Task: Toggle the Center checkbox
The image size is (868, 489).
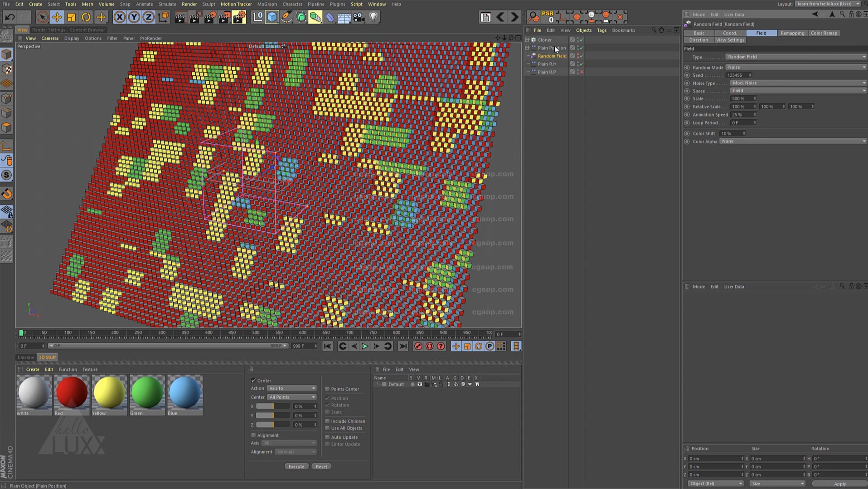Action: 253,380
